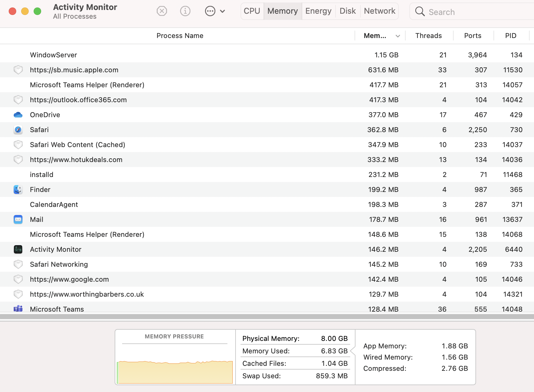Screen dimensions: 534x392
Task: Click the OneDrive cloud icon
Action: point(18,115)
